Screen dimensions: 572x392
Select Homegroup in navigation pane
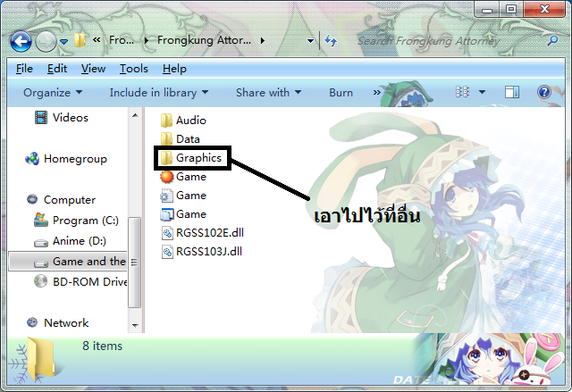click(75, 159)
